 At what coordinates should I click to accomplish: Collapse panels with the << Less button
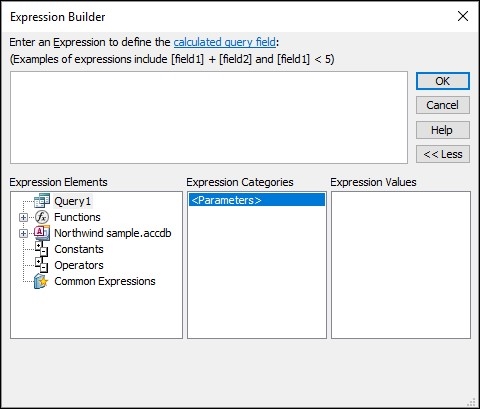click(x=443, y=154)
